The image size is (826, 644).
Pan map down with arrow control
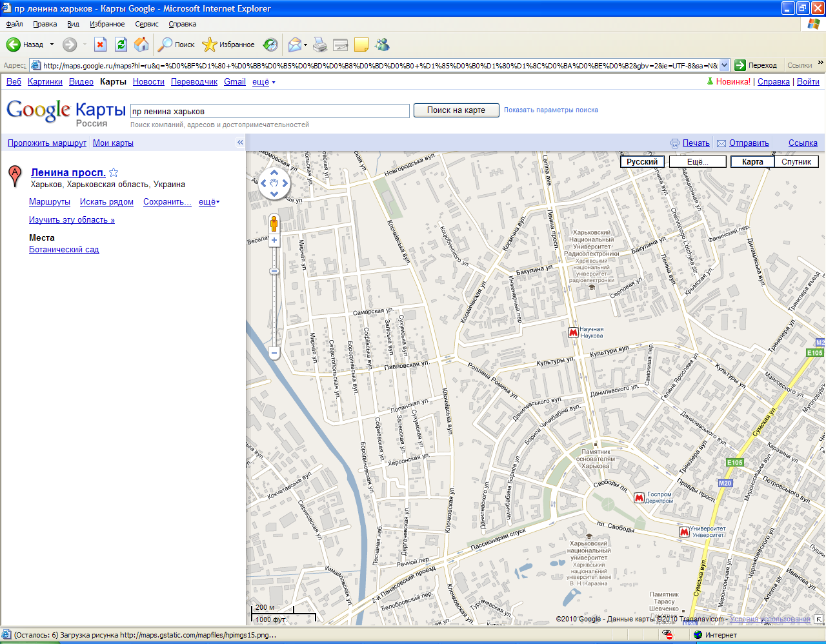pos(274,194)
